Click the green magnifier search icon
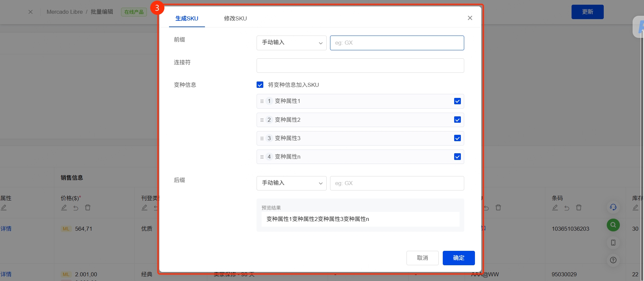Viewport: 644px width, 281px height. tap(613, 225)
